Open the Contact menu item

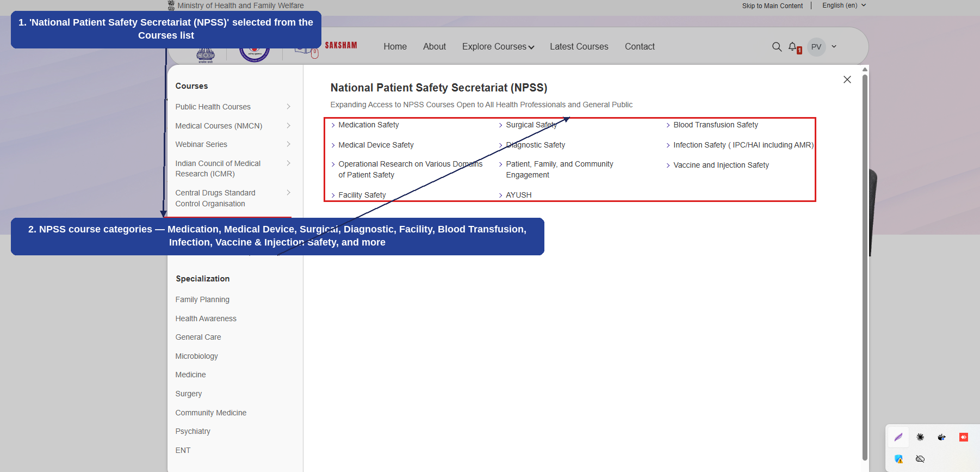tap(640, 47)
